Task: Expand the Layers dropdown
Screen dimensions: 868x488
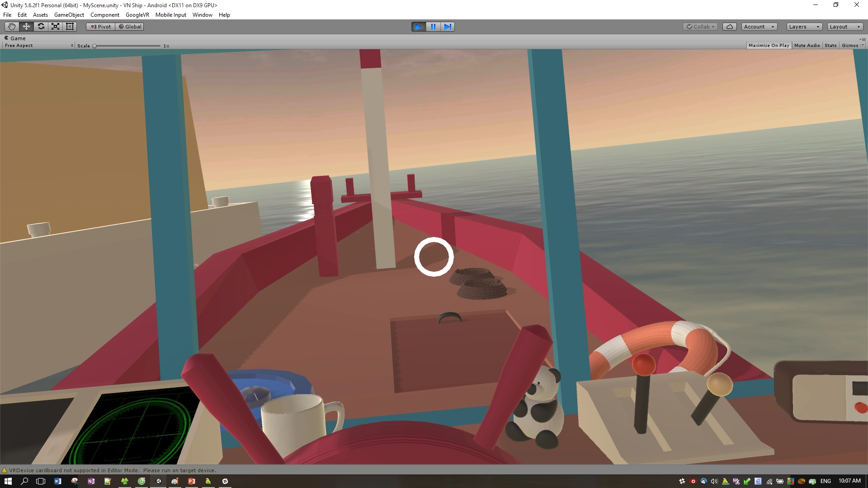Action: click(804, 27)
